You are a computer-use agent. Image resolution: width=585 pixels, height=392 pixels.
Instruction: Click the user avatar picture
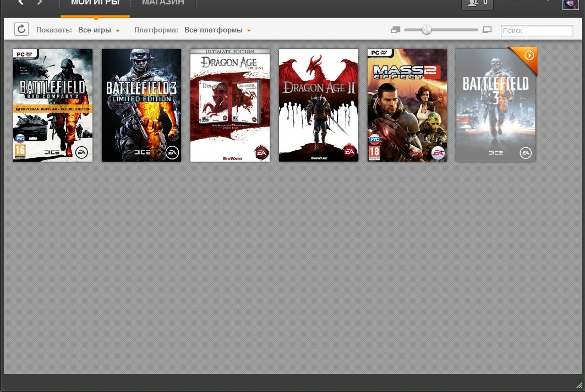[571, 4]
